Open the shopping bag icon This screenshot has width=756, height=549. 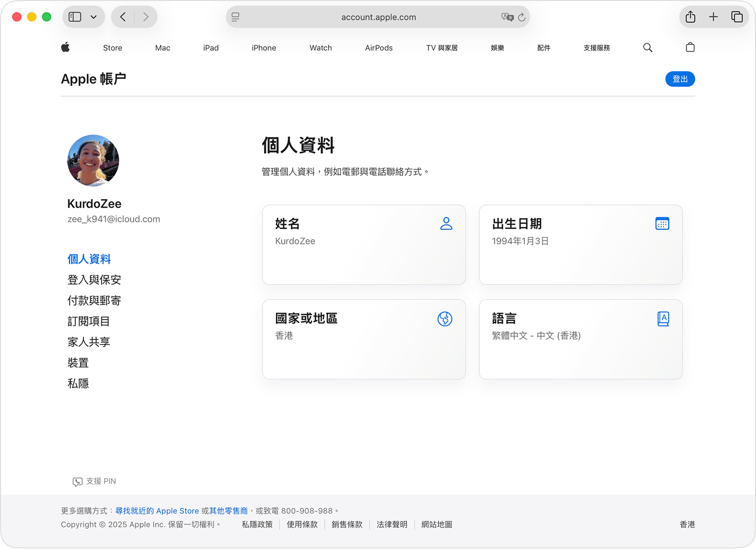(691, 47)
